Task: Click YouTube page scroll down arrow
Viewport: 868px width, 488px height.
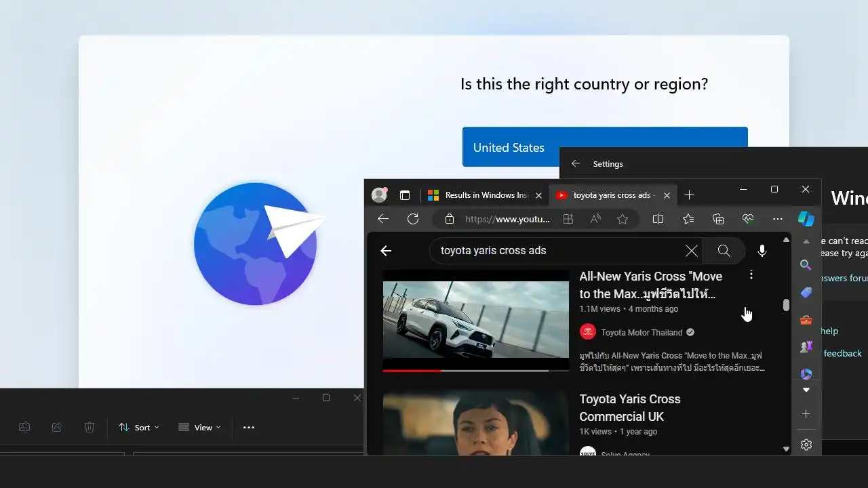Action: coord(786,449)
